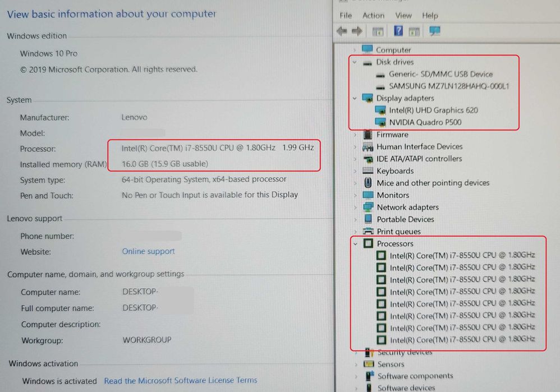Select the Software devices label

[406, 388]
